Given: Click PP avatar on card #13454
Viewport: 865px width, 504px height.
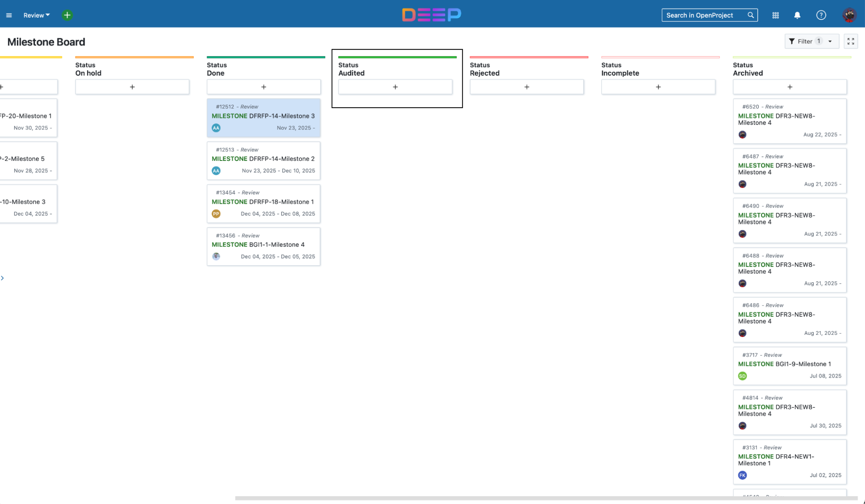Looking at the screenshot, I should (x=216, y=214).
